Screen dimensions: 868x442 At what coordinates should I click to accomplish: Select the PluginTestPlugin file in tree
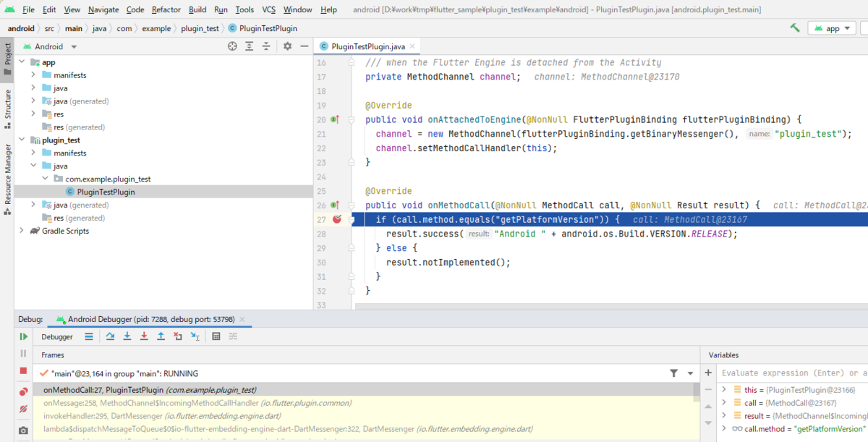106,192
